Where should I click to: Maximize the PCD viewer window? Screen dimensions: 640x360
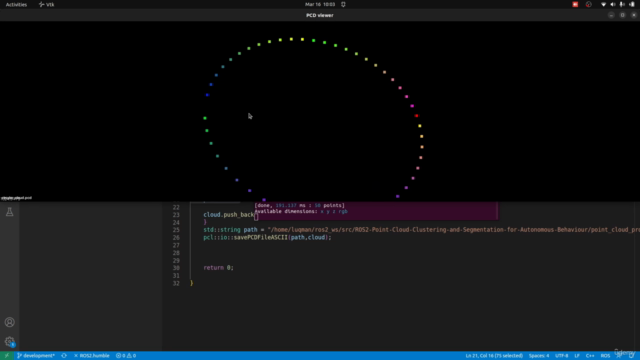click(x=622, y=15)
